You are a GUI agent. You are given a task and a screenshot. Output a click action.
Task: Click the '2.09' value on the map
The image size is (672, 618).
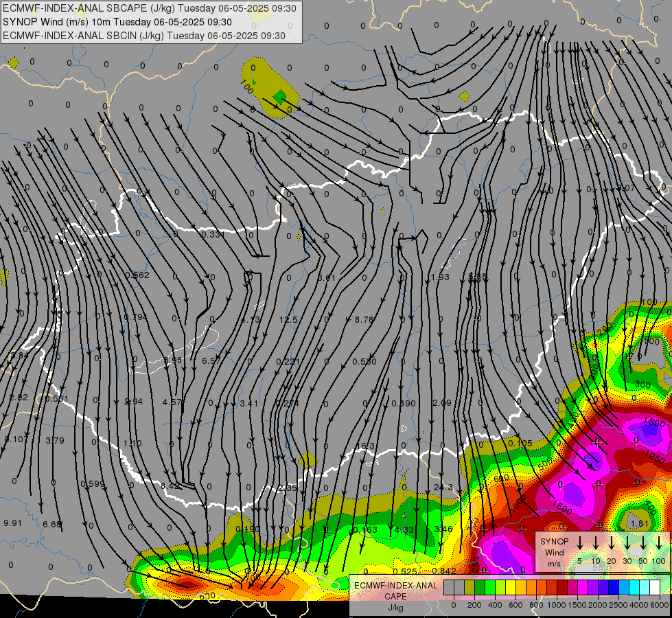(x=442, y=402)
